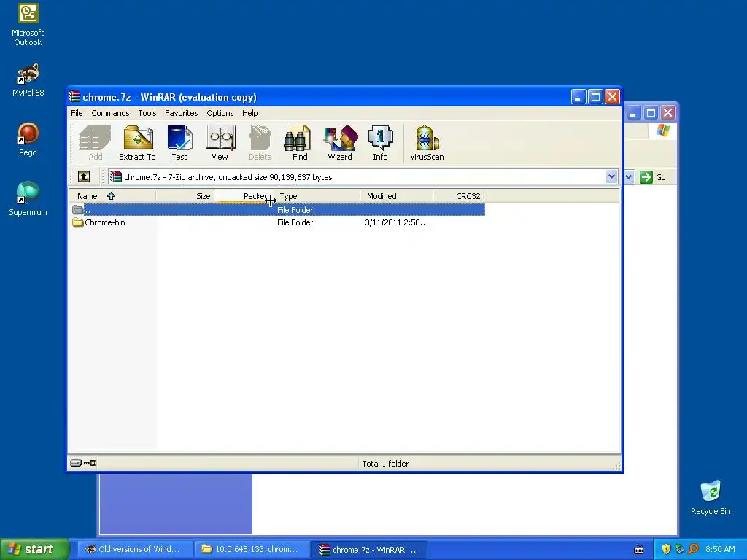Run VirusScan on the archive
The width and height of the screenshot is (747, 560).
click(427, 142)
